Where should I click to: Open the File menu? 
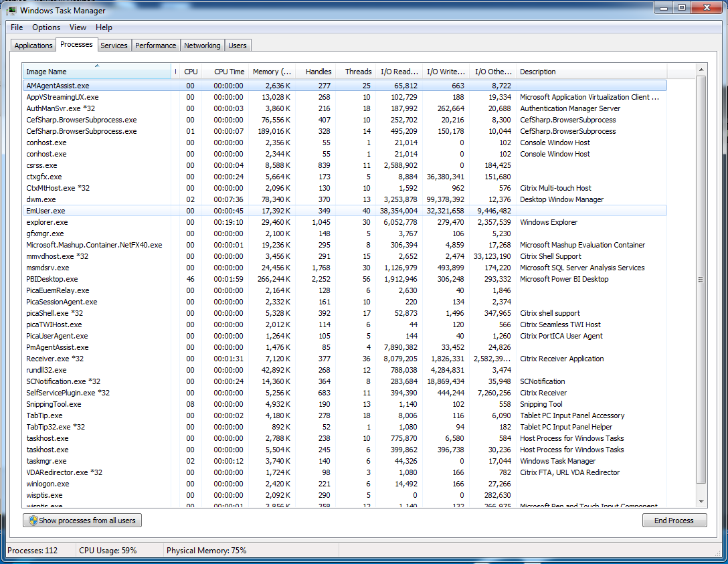point(17,27)
